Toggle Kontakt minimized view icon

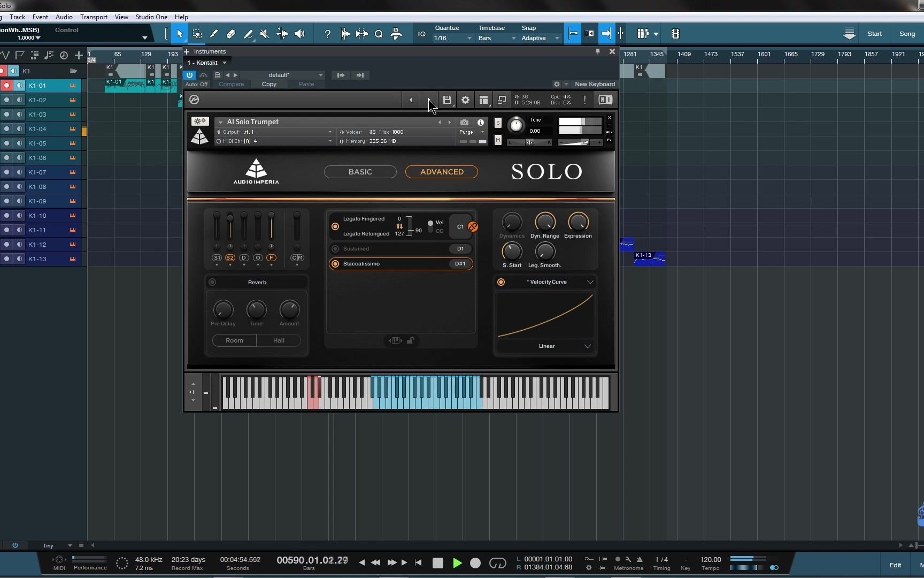point(502,100)
